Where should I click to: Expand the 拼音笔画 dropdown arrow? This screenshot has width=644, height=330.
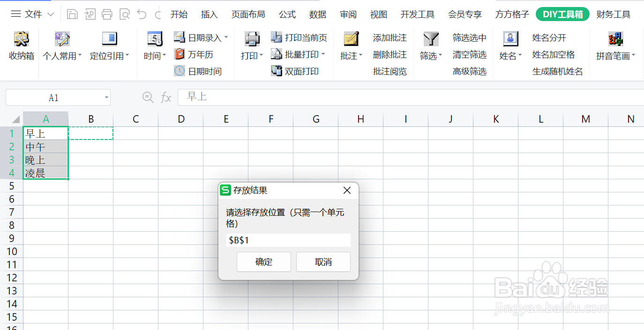tap(633, 55)
